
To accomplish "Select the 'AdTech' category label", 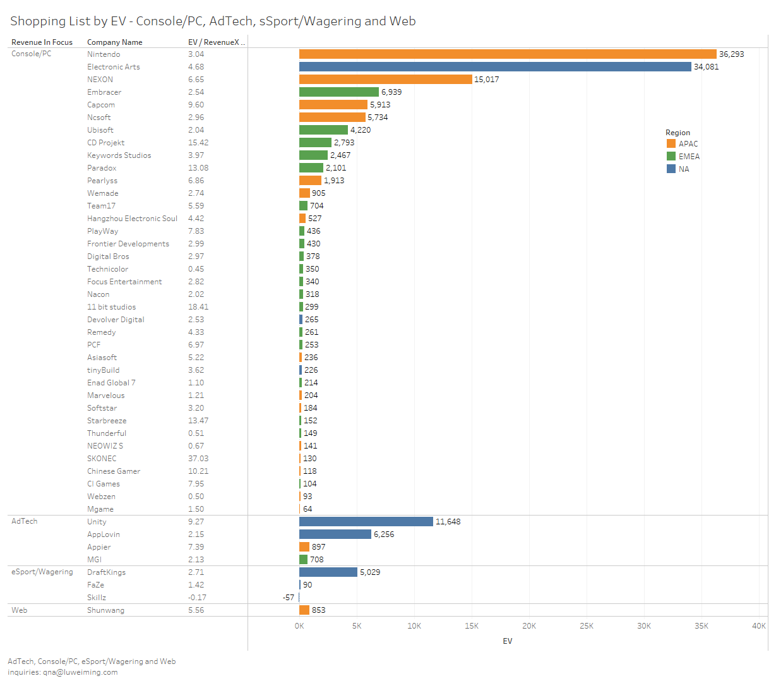I will click(x=25, y=521).
